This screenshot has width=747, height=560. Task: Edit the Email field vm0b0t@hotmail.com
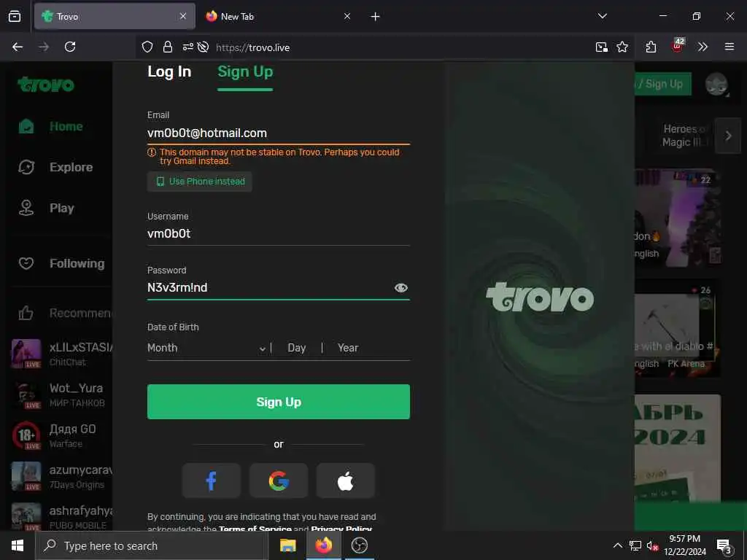(x=279, y=133)
